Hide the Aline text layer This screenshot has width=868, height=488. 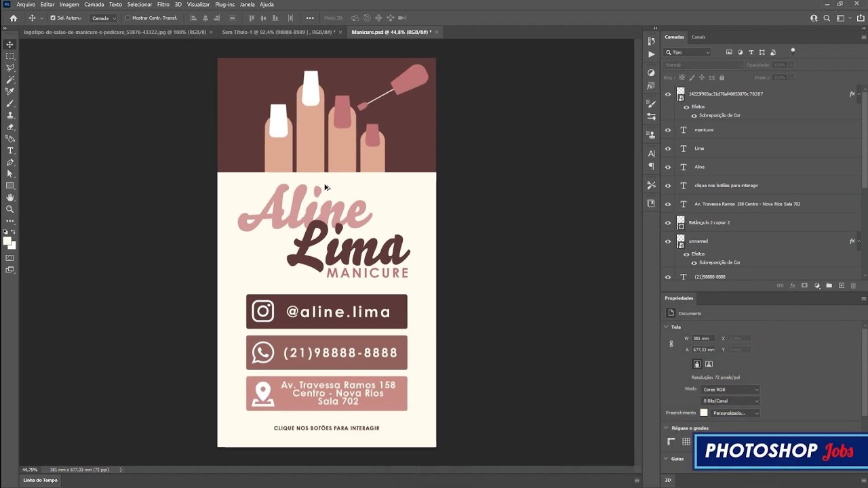[x=667, y=167]
